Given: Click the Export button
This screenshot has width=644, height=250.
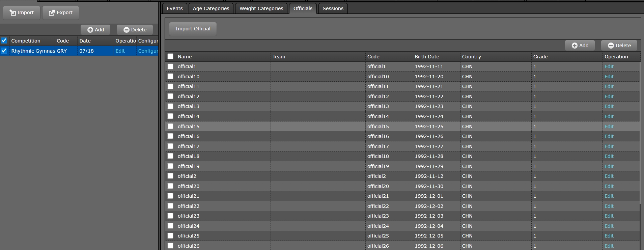Looking at the screenshot, I should [x=61, y=13].
